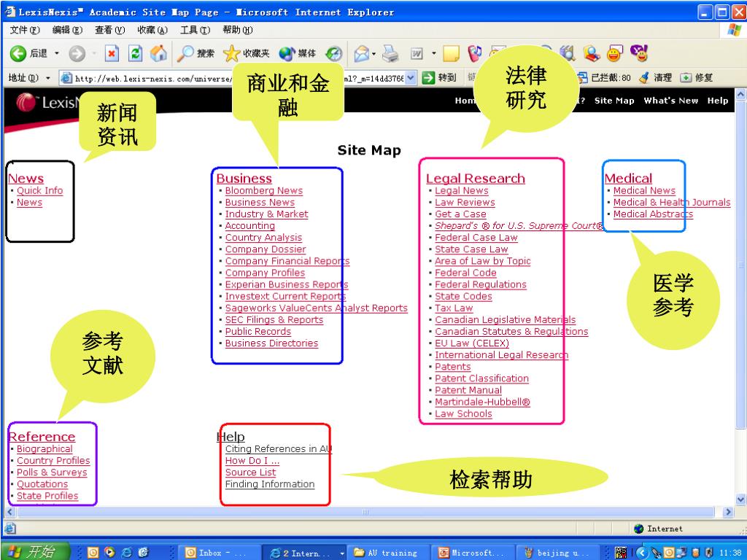Screen dimensions: 747x560
Task: Open the Bloomberg News link
Action: pos(264,190)
